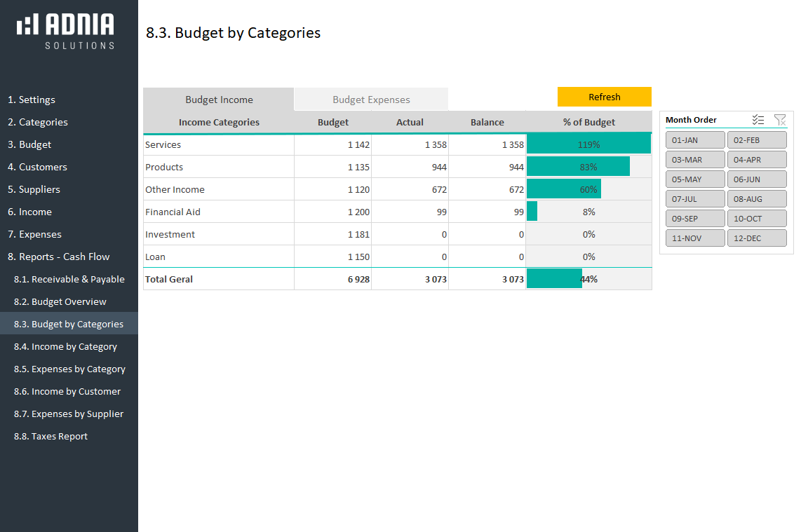Toggle the 12-DEC month filter
801x532 pixels.
click(756, 238)
